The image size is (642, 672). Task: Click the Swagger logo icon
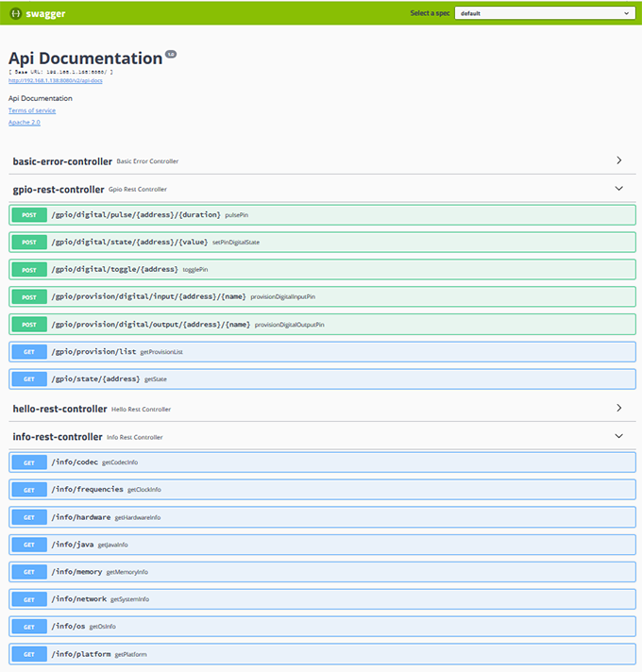(14, 13)
